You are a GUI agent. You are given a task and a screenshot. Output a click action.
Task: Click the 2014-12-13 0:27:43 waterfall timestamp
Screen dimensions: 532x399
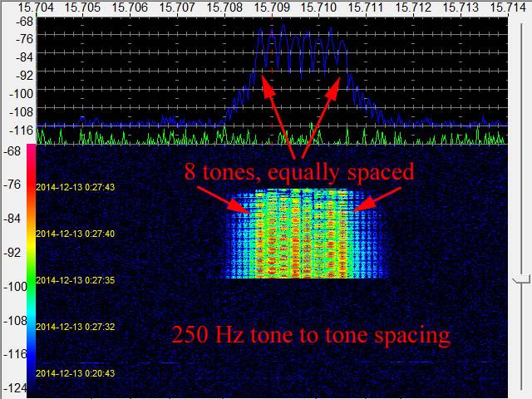76,187
